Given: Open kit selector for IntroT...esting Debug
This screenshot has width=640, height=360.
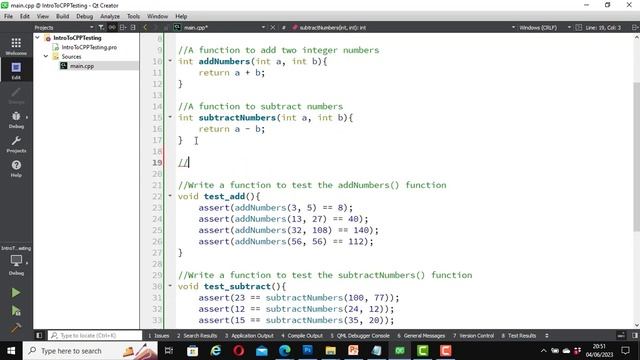Looking at the screenshot, I should pyautogui.click(x=16, y=261).
